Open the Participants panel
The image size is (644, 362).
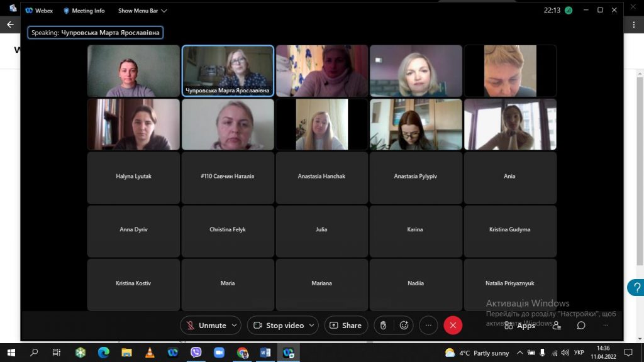click(557, 326)
